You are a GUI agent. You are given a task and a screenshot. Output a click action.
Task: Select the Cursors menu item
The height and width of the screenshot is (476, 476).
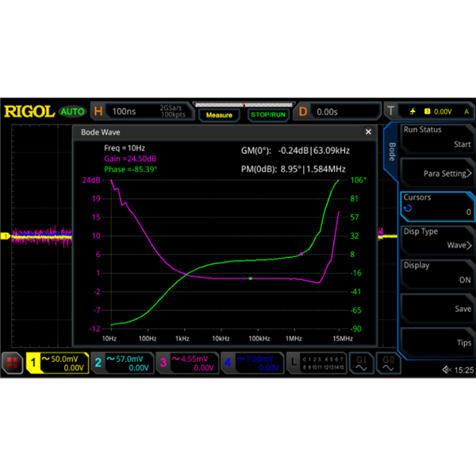[x=436, y=206]
